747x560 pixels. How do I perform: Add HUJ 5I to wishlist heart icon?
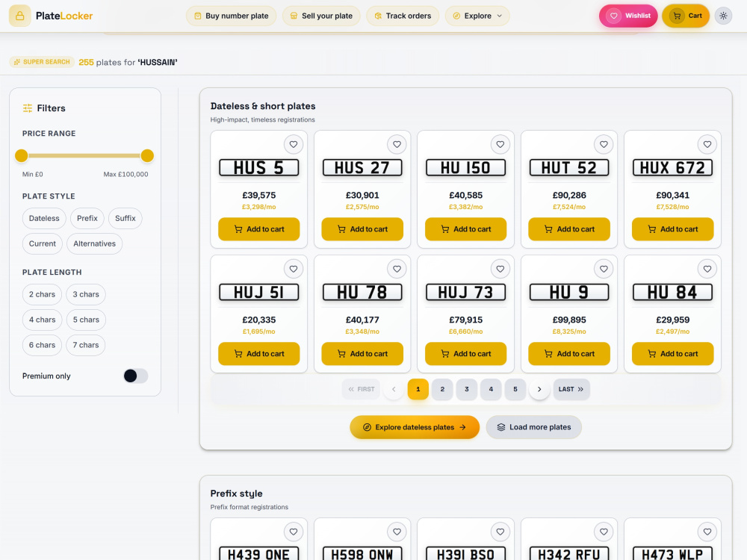[294, 269]
